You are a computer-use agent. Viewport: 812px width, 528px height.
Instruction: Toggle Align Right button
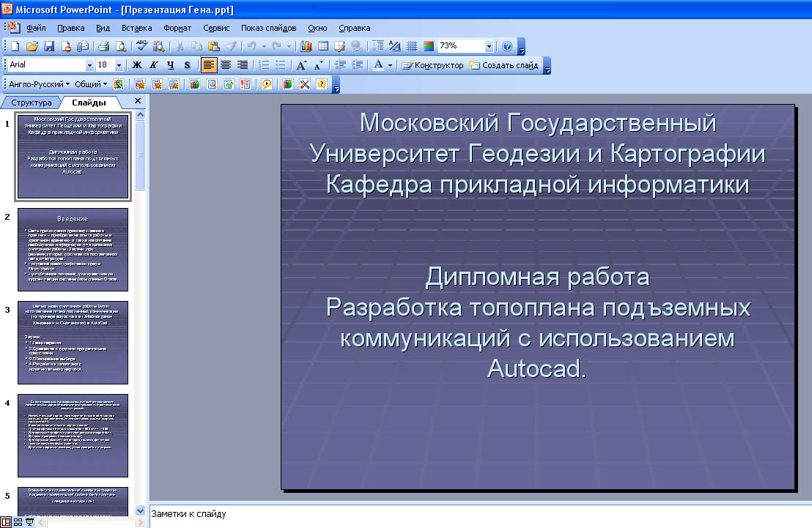pyautogui.click(x=243, y=65)
